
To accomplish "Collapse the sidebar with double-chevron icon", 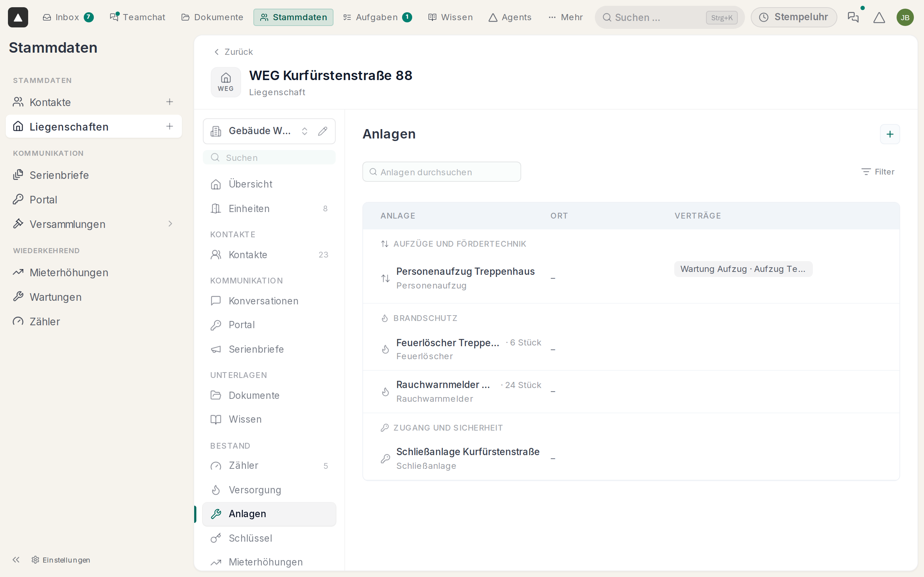I will click(16, 559).
